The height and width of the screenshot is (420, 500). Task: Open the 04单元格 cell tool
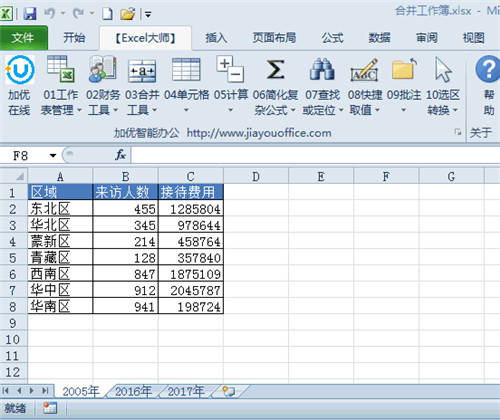pyautogui.click(x=186, y=86)
